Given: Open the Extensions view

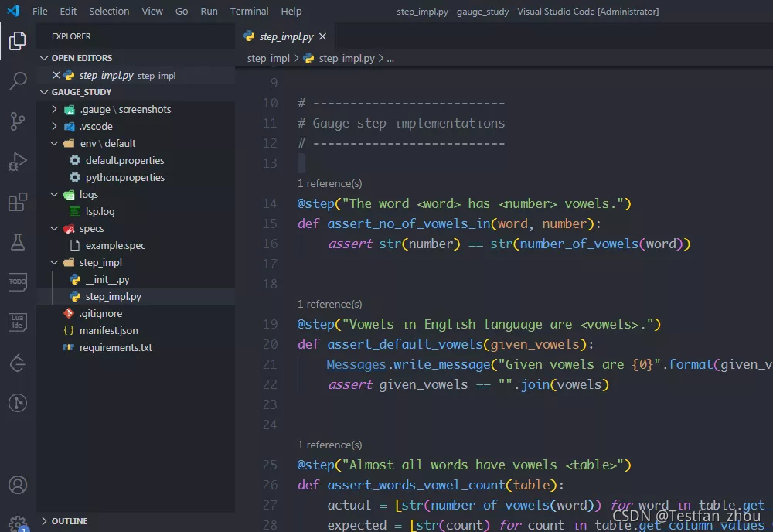Looking at the screenshot, I should 17,202.
